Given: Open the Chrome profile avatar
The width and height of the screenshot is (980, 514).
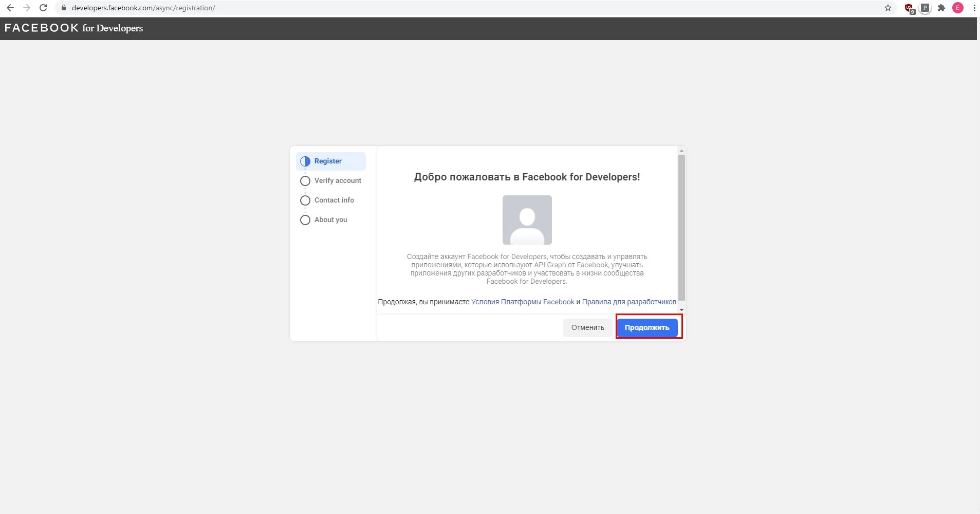Looking at the screenshot, I should coord(958,8).
